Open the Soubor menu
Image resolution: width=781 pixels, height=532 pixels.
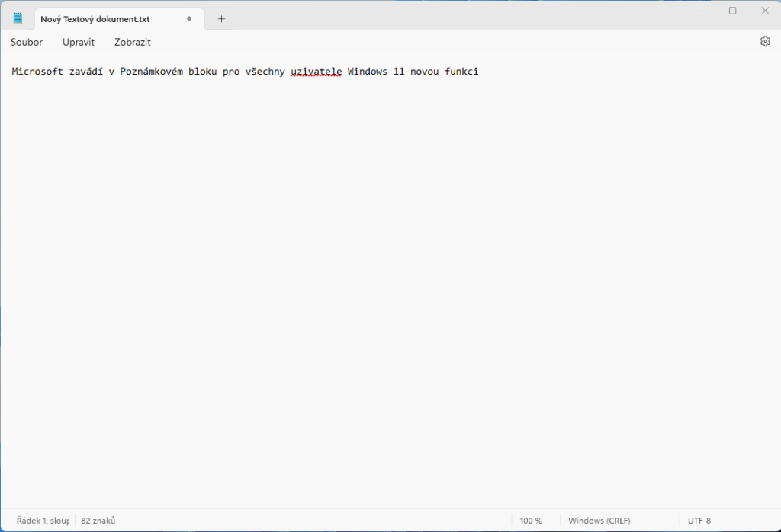(27, 42)
